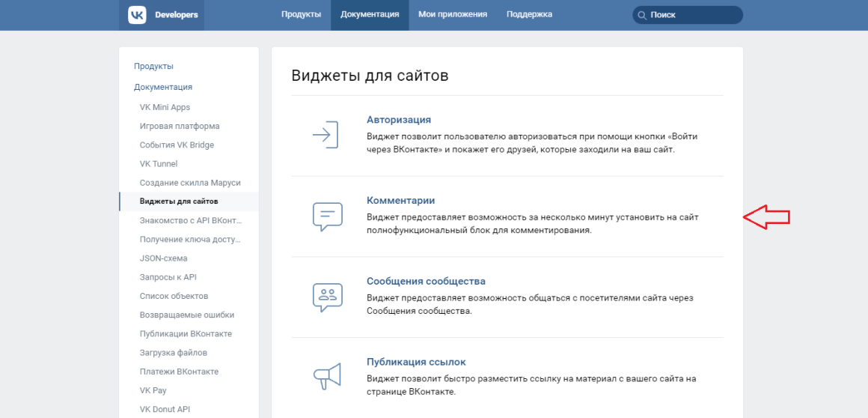Viewport: 868px width, 418px height.
Task: Click the Публикация ссылок megaphone icon
Action: coord(327,377)
